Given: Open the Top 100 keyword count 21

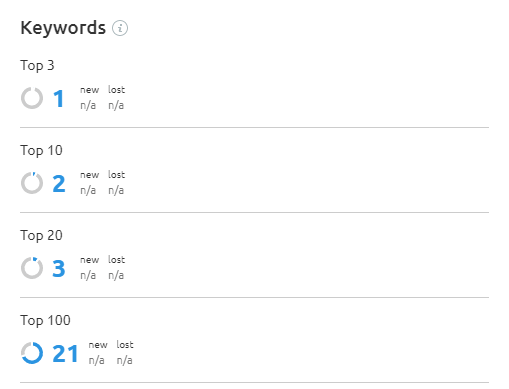Looking at the screenshot, I should pyautogui.click(x=65, y=354).
